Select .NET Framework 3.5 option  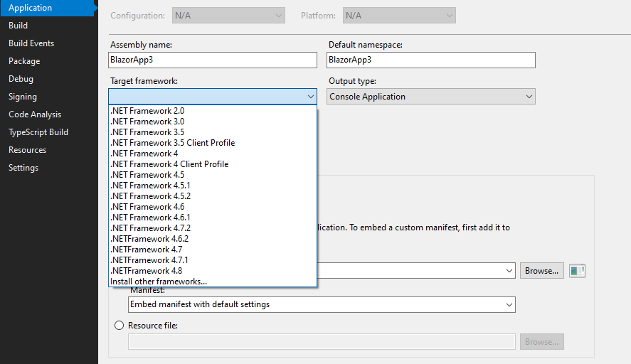(x=213, y=132)
